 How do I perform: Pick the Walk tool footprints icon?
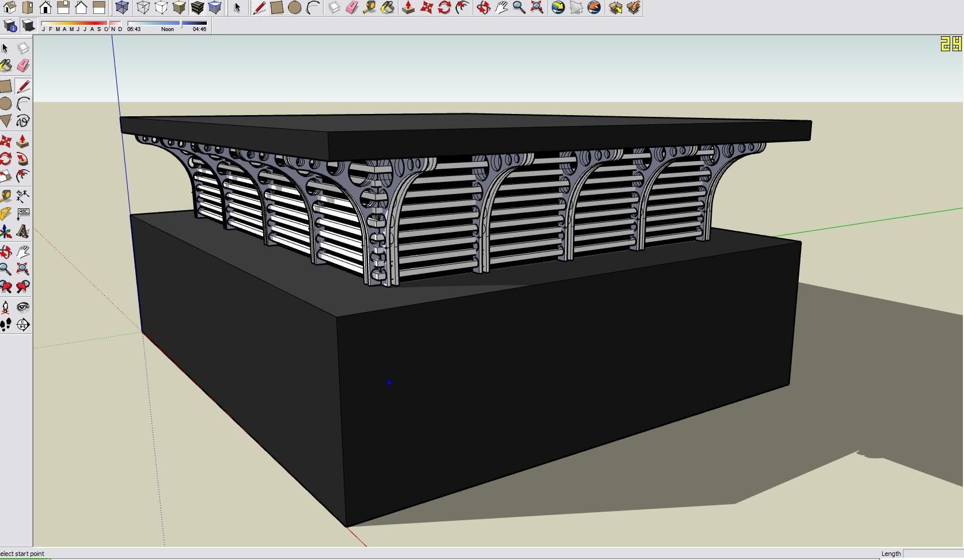pos(6,325)
